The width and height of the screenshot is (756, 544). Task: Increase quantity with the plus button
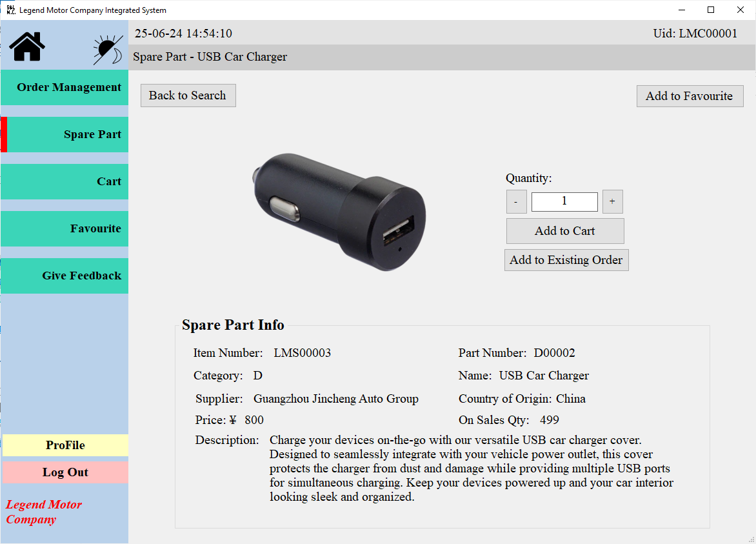pyautogui.click(x=612, y=201)
